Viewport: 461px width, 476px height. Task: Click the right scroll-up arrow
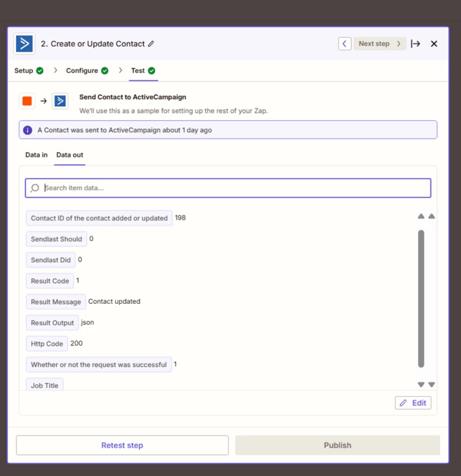tap(432, 216)
